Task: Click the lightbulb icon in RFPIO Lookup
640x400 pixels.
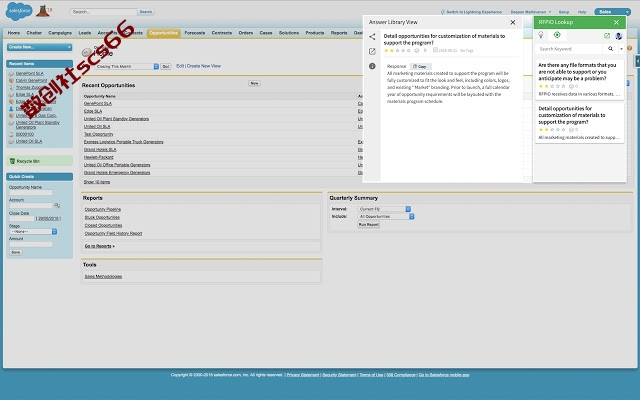Action: click(x=541, y=35)
